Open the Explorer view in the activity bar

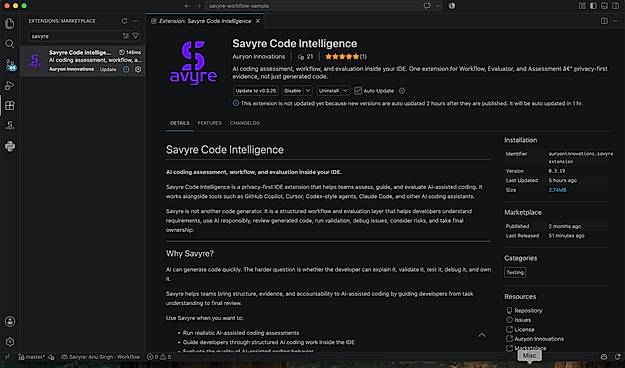point(10,24)
